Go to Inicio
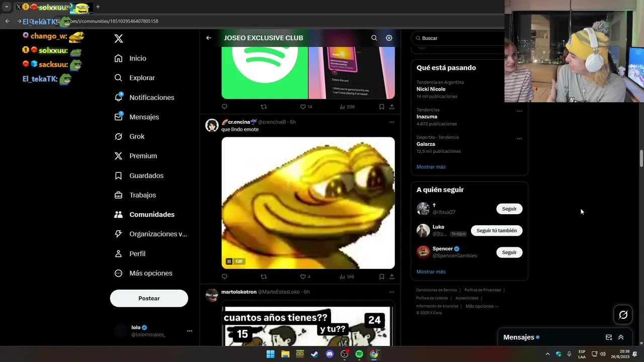The height and width of the screenshot is (362, 644). [130, 58]
